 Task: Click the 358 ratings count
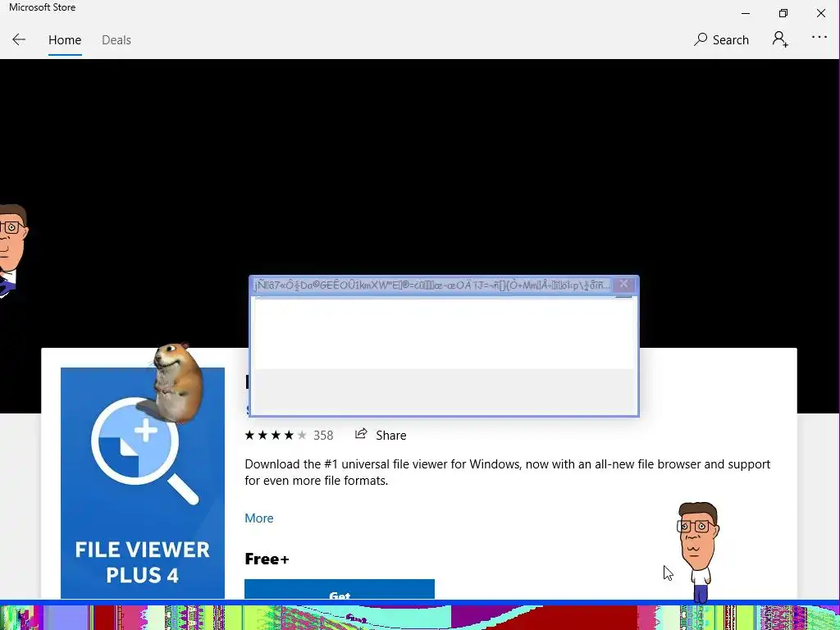pyautogui.click(x=323, y=436)
